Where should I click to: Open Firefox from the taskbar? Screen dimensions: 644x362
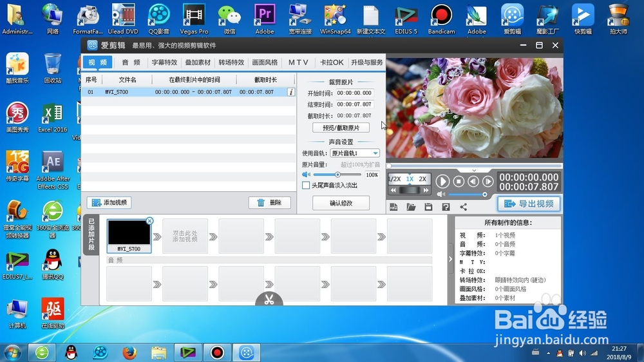(129, 352)
